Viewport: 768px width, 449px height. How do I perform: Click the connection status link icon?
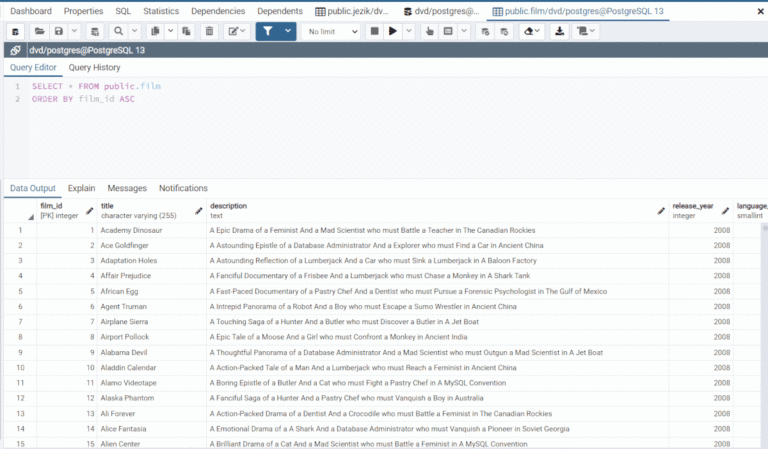[x=15, y=50]
